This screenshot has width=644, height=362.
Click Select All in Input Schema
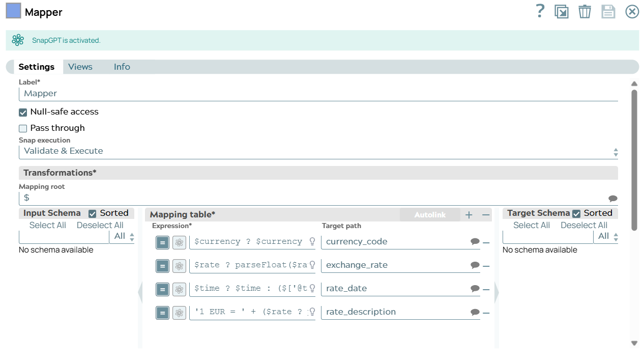(47, 225)
